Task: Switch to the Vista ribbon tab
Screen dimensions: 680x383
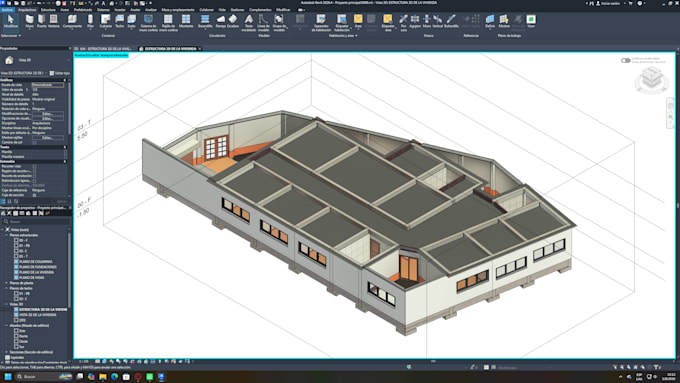Action: (222, 10)
